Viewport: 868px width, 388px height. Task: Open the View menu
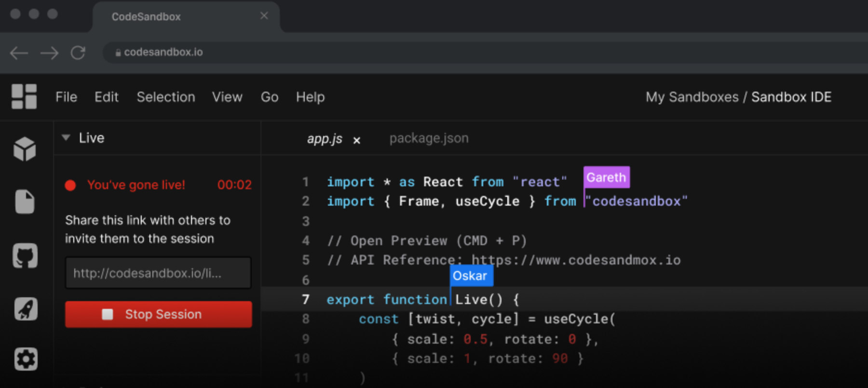[x=227, y=97]
